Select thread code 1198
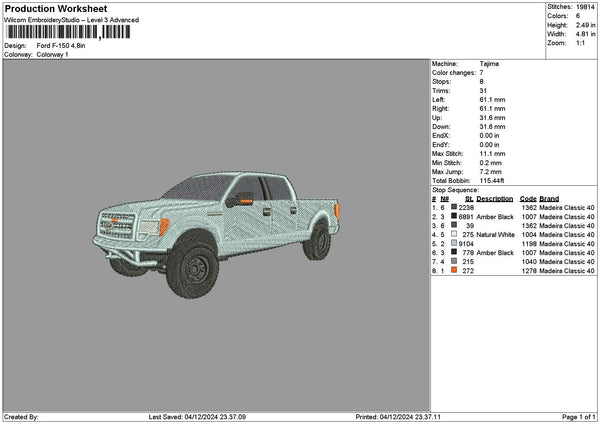 coord(529,243)
